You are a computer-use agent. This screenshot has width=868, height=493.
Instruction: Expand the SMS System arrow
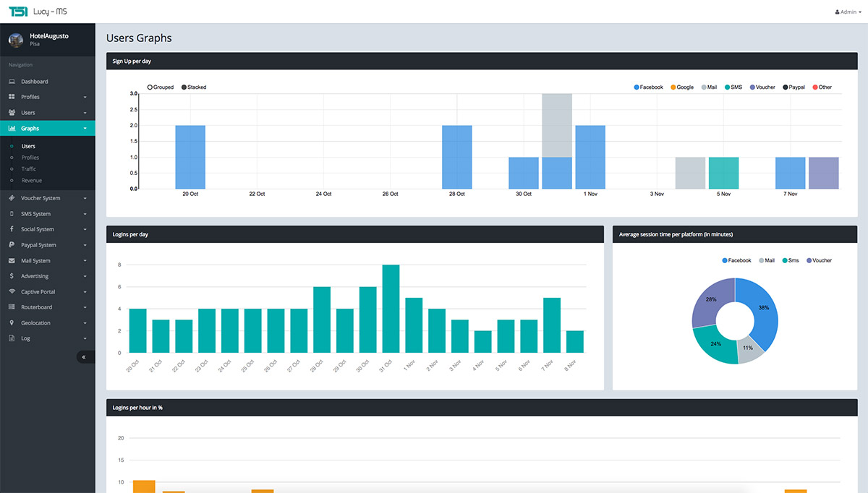pyautogui.click(x=85, y=215)
